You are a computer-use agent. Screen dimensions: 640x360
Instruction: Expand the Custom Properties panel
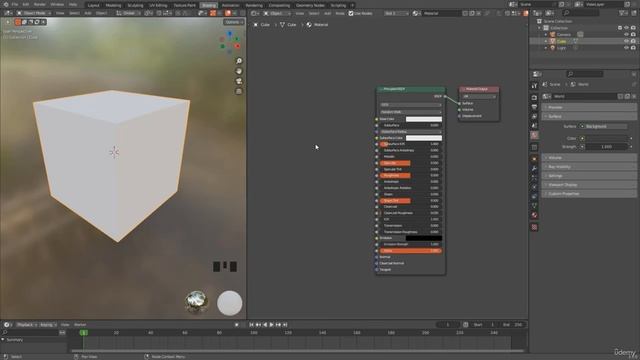coord(589,194)
